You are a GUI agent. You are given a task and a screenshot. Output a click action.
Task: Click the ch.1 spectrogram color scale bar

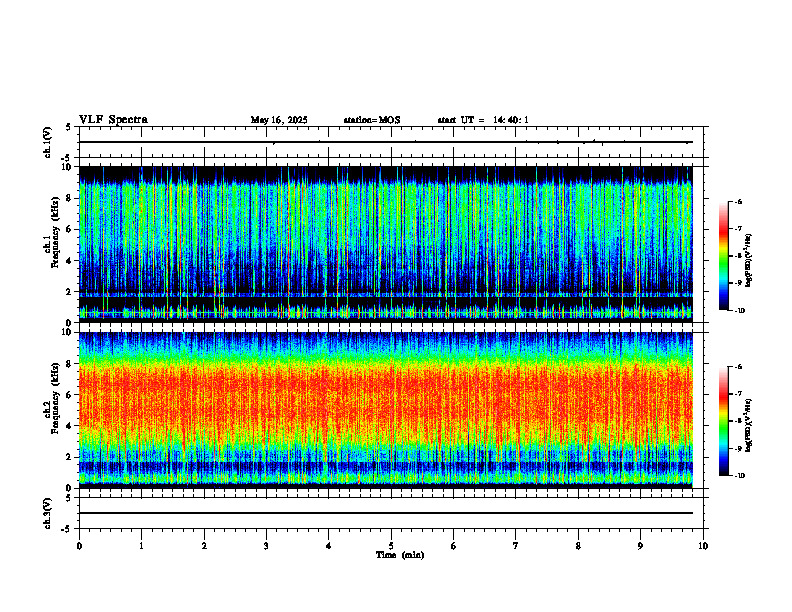pos(724,256)
